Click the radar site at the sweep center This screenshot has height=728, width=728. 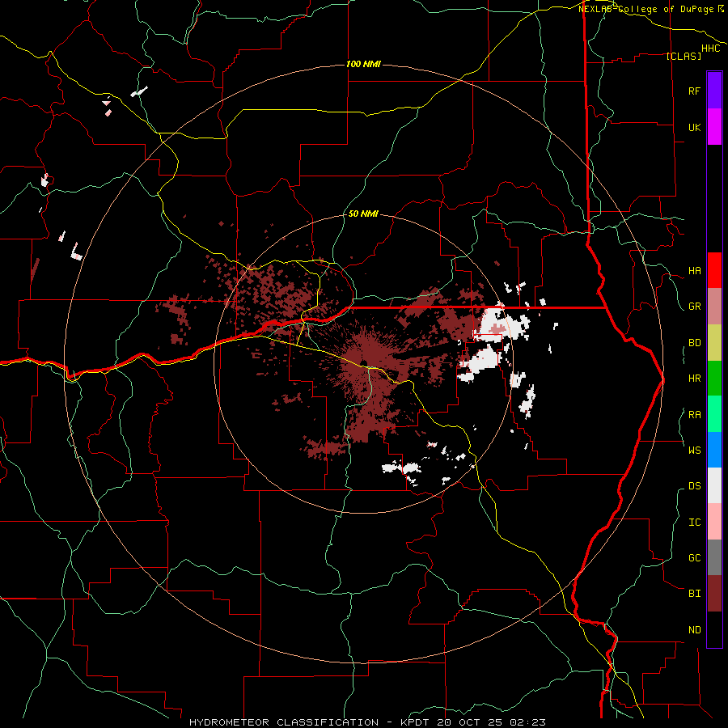[x=362, y=363]
